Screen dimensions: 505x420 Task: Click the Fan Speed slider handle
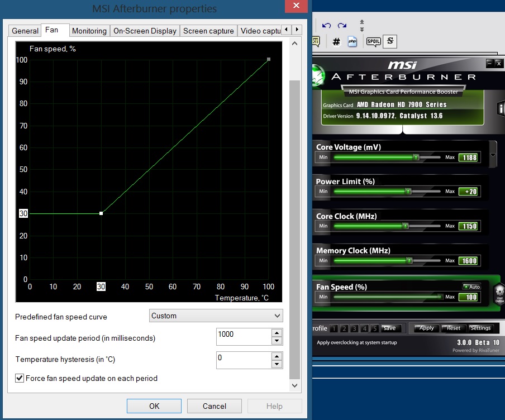tap(440, 297)
